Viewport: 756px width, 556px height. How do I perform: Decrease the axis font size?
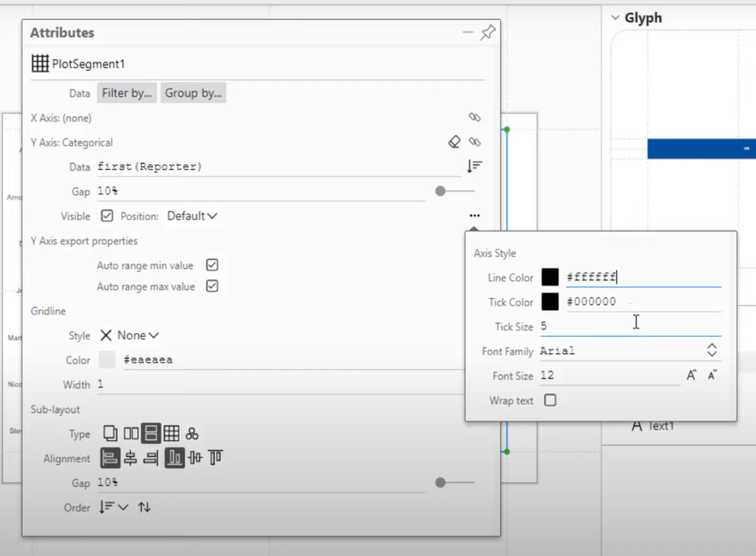[712, 375]
